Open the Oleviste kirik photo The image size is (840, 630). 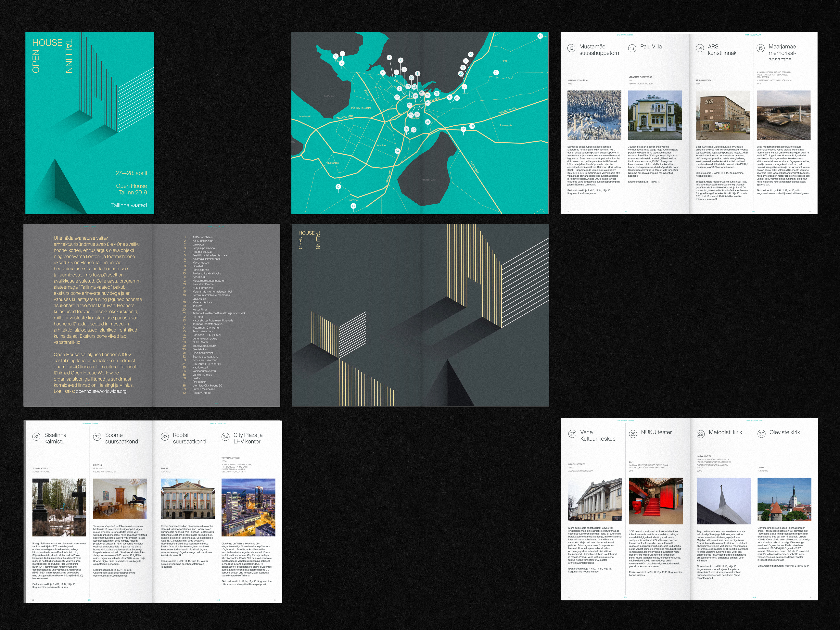pos(784,499)
